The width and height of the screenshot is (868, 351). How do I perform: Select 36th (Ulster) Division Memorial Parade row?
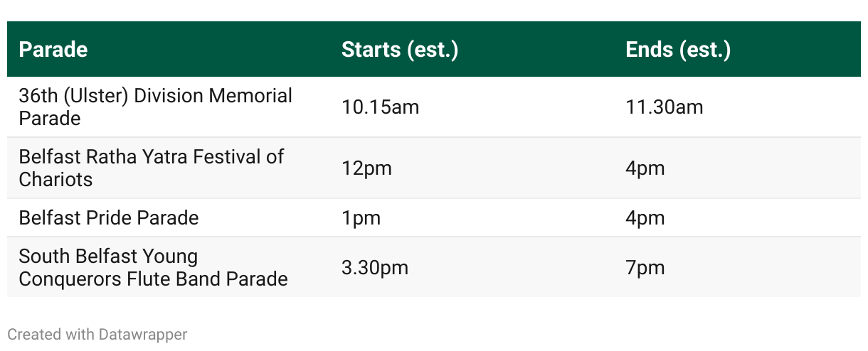coord(434,107)
